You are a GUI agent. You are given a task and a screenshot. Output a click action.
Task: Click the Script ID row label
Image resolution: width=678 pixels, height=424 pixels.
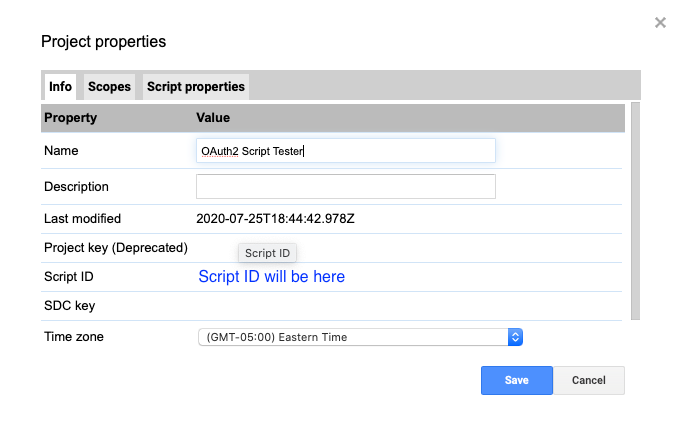point(69,277)
